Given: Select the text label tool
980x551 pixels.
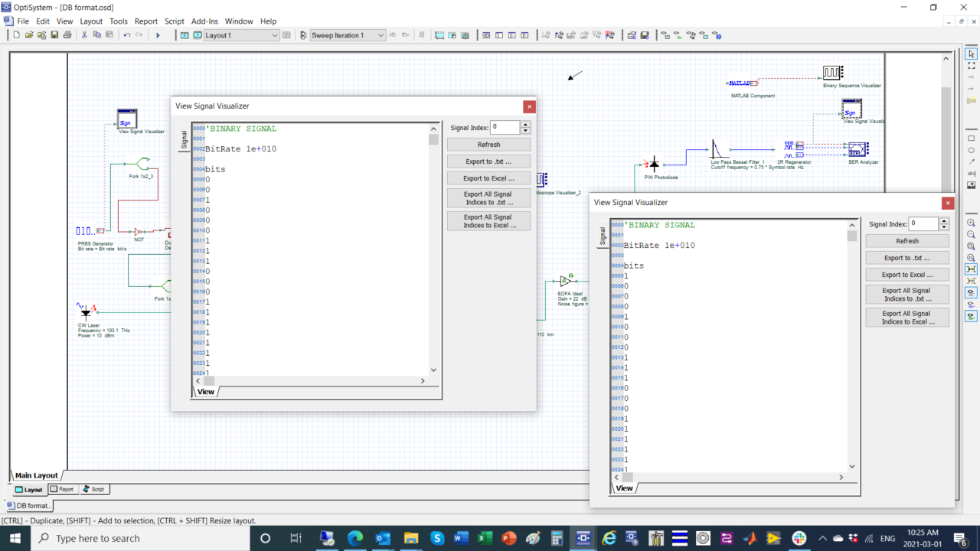Looking at the screenshot, I should pos(971,173).
